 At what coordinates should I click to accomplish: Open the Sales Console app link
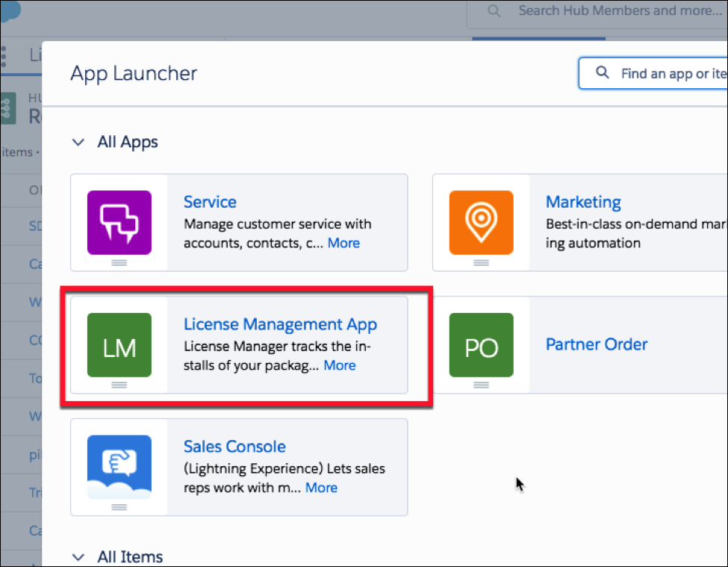point(234,446)
